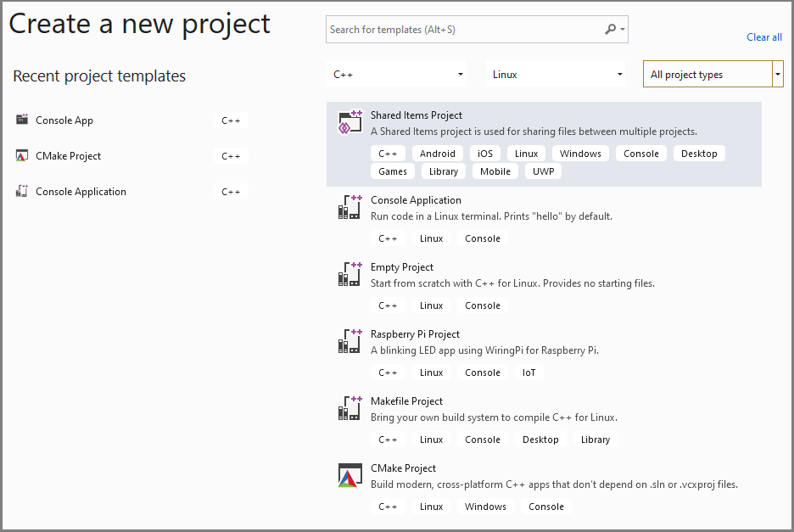Image resolution: width=794 pixels, height=532 pixels.
Task: Click the Clear all link
Action: (763, 36)
